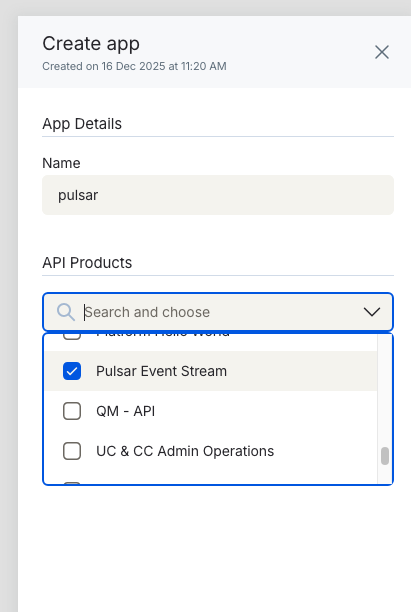Check the QM - API checkbox
The width and height of the screenshot is (411, 612).
click(72, 411)
